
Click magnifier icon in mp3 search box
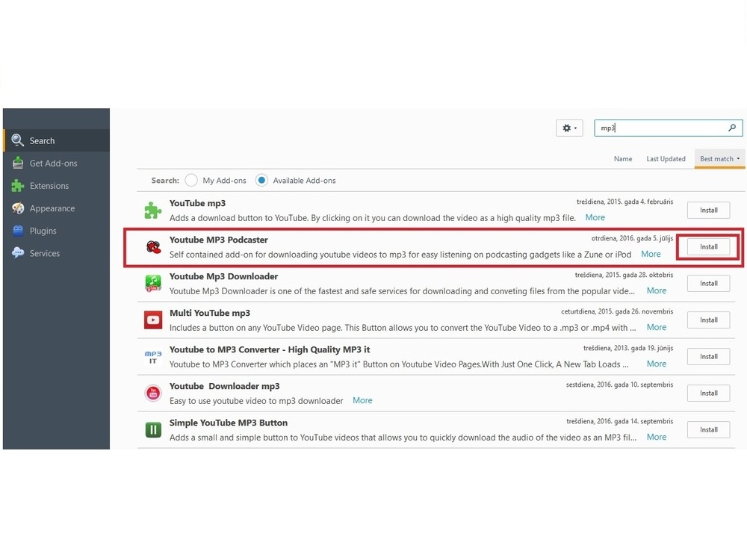tap(732, 128)
